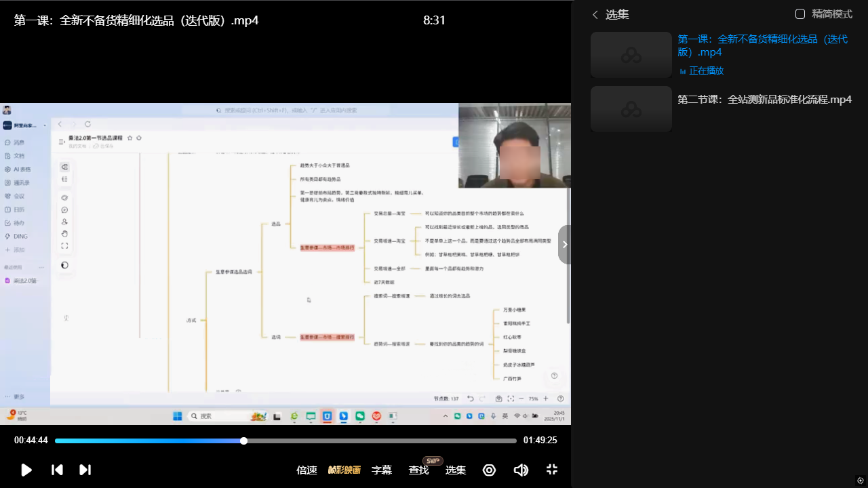This screenshot has height=488, width=868.
Task: Open the 字幕 subtitle menu
Action: [382, 470]
